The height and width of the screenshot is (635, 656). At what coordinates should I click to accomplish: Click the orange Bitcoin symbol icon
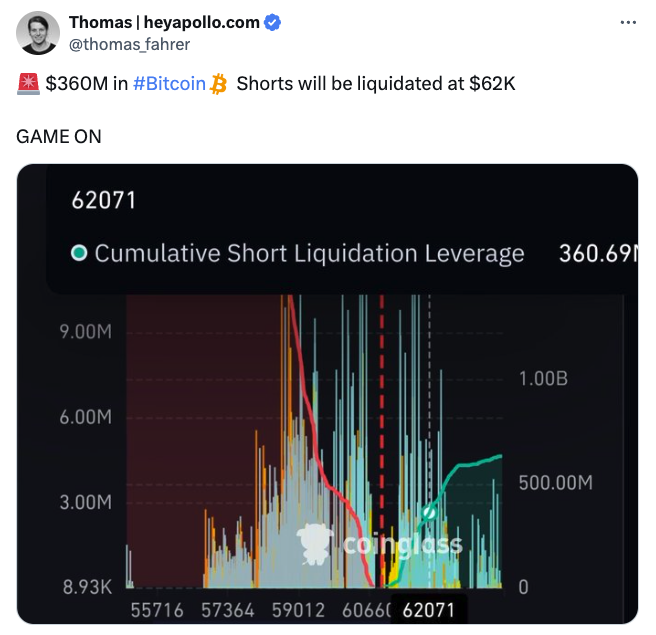218,84
